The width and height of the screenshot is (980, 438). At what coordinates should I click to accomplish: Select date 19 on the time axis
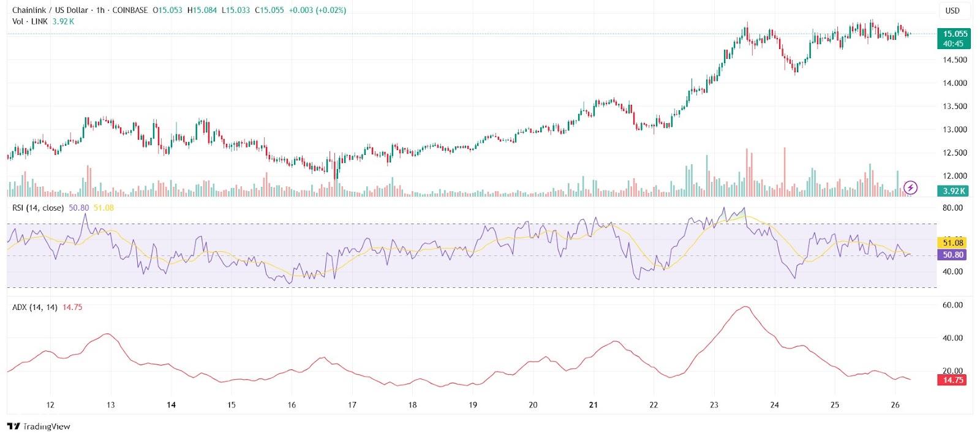473,405
